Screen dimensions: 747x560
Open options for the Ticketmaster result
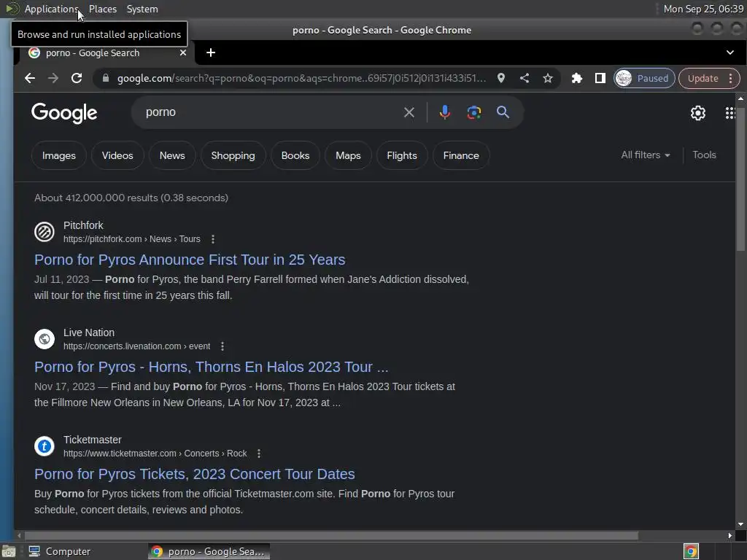259,454
